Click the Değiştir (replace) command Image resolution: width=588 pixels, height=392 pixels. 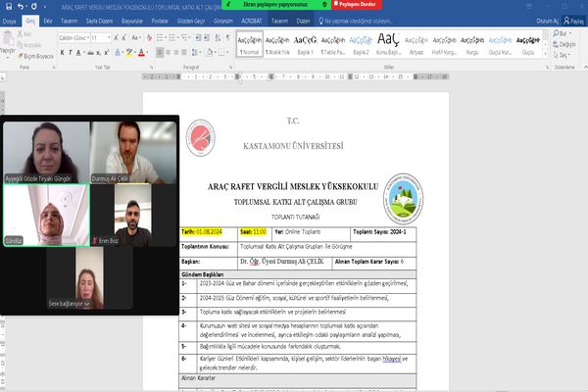564,45
